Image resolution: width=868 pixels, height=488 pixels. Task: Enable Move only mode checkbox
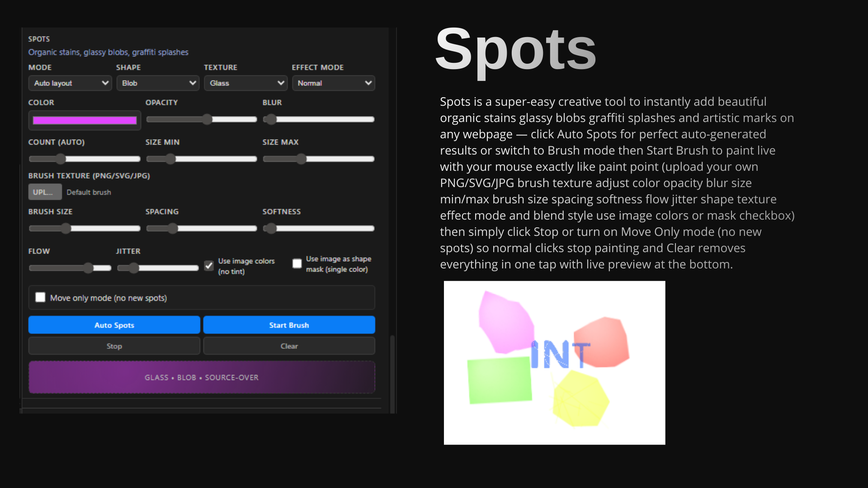click(41, 297)
